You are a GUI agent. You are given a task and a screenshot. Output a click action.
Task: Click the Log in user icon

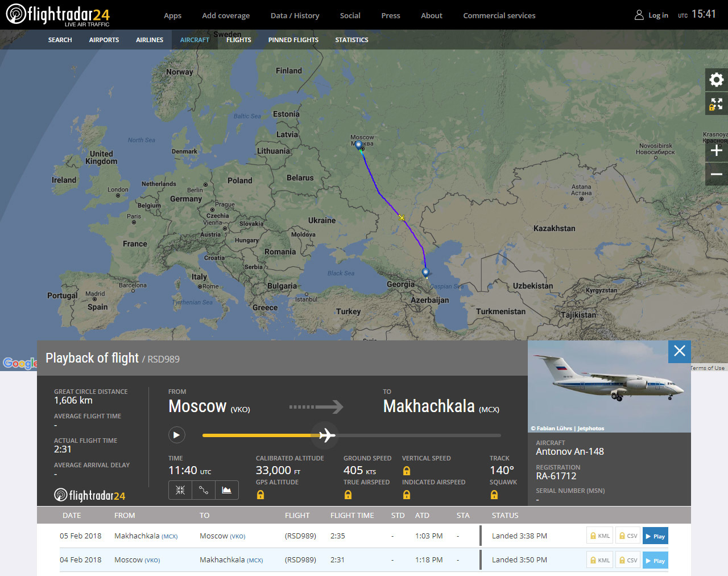point(639,15)
